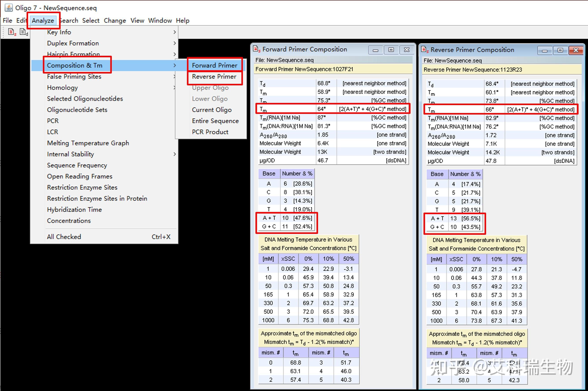The image size is (588, 391).
Task: Expand the Composition & Tm submenu
Action: pos(104,65)
